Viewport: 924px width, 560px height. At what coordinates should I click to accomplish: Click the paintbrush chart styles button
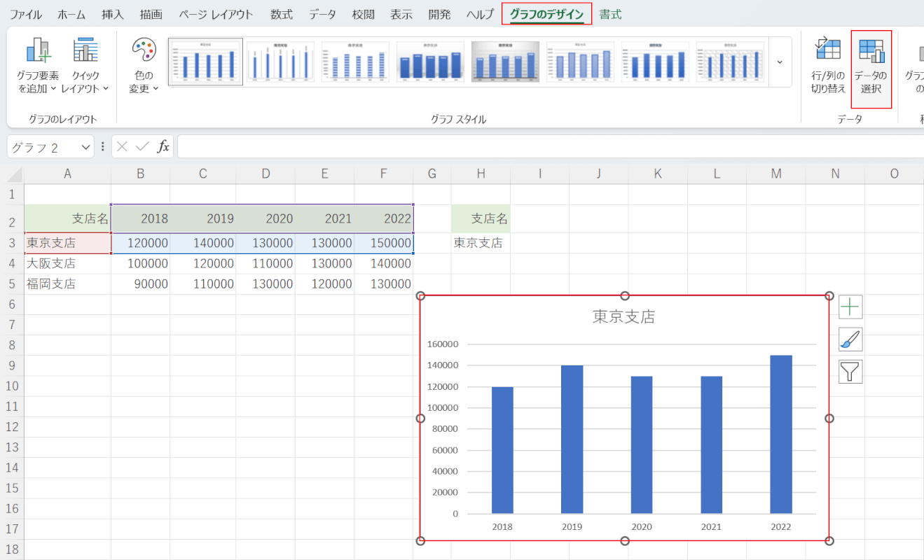click(x=850, y=339)
